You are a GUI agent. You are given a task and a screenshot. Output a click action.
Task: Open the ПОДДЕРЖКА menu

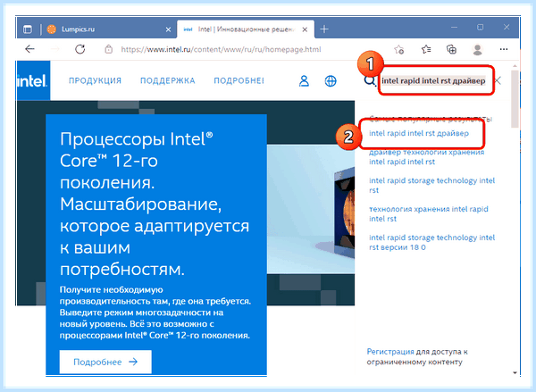click(168, 80)
